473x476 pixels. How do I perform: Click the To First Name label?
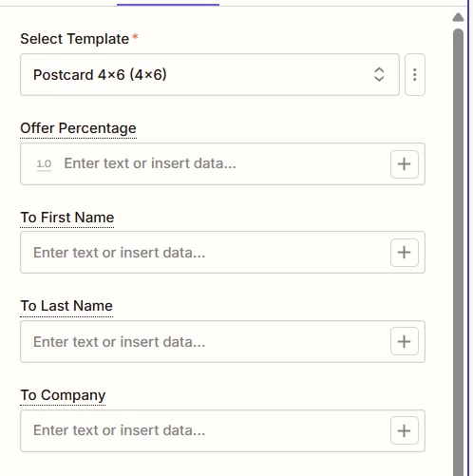[x=67, y=218]
